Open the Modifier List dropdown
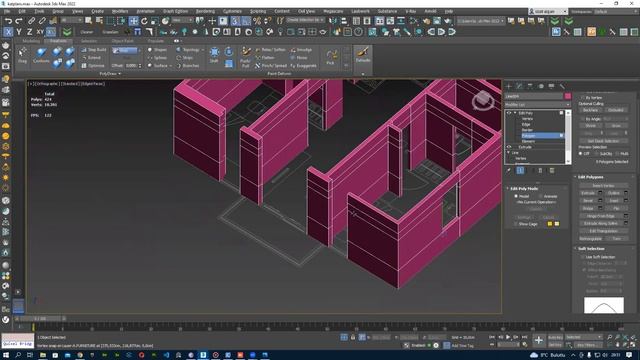The height and width of the screenshot is (360, 640). [x=538, y=105]
